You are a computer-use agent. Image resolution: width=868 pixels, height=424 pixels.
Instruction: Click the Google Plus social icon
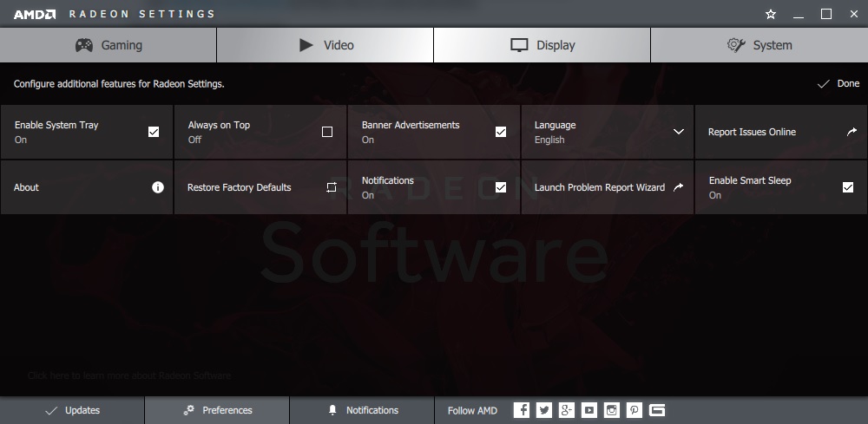[x=567, y=410]
